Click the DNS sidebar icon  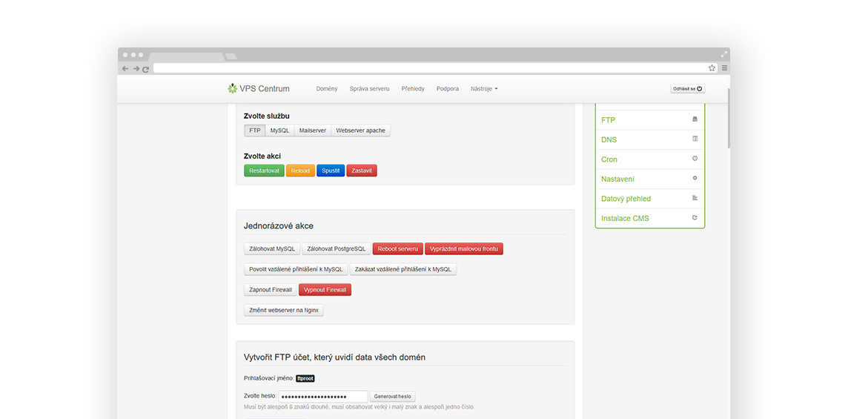[x=695, y=139]
